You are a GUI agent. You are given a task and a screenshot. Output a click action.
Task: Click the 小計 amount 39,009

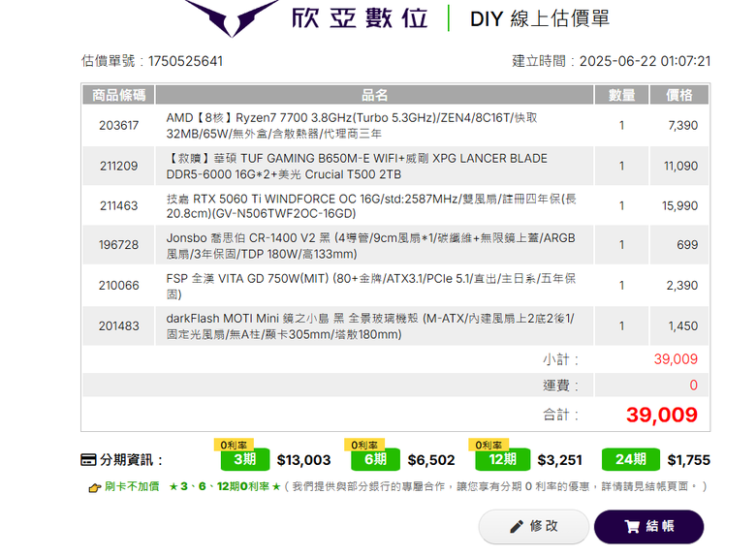(x=676, y=359)
